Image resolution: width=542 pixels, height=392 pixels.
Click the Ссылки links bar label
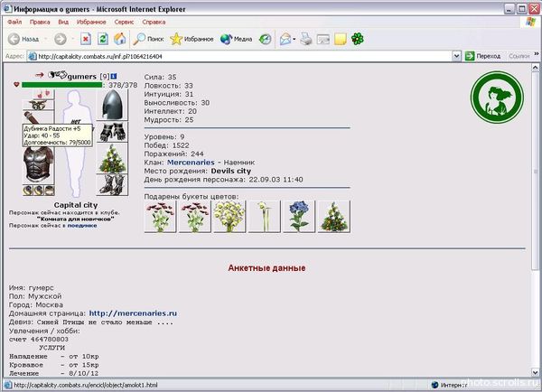pyautogui.click(x=519, y=56)
